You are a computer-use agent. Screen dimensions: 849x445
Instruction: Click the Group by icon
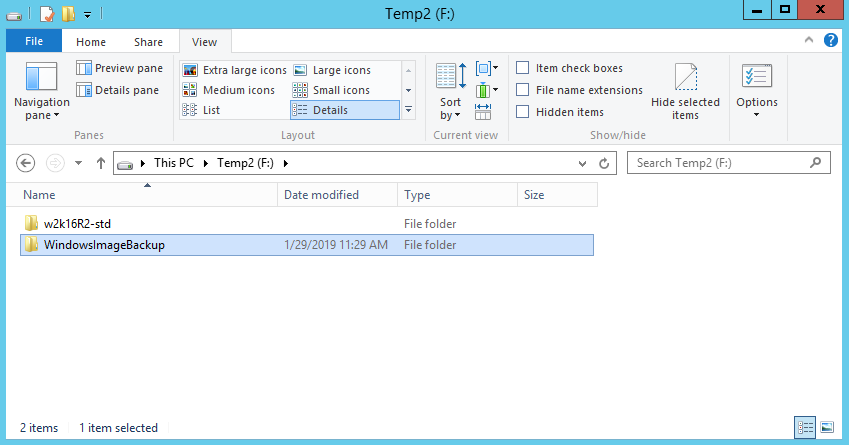[486, 69]
